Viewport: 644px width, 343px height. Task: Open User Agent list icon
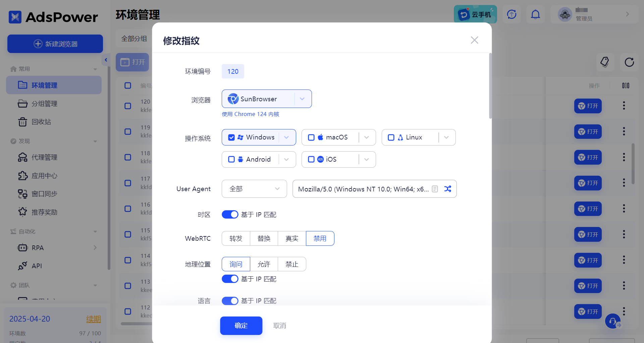pyautogui.click(x=435, y=189)
